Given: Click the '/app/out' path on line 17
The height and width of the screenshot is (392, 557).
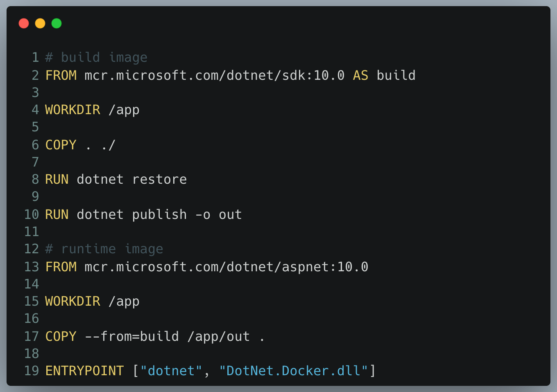Looking at the screenshot, I should 218,336.
